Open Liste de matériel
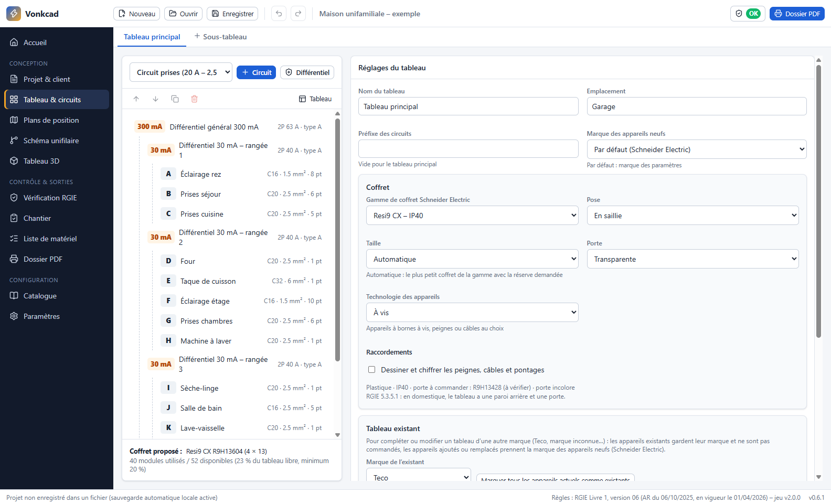The image size is (831, 504). tap(57, 239)
